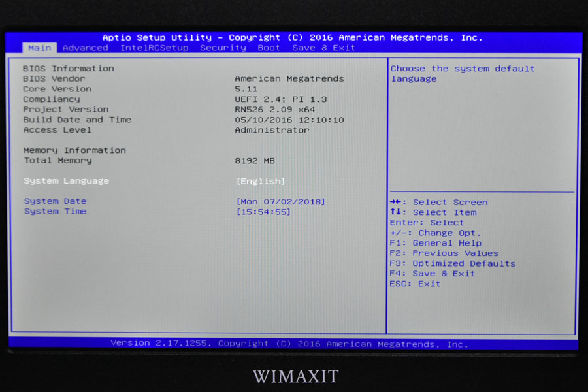
Task: Click the System Time value field
Action: coord(263,212)
